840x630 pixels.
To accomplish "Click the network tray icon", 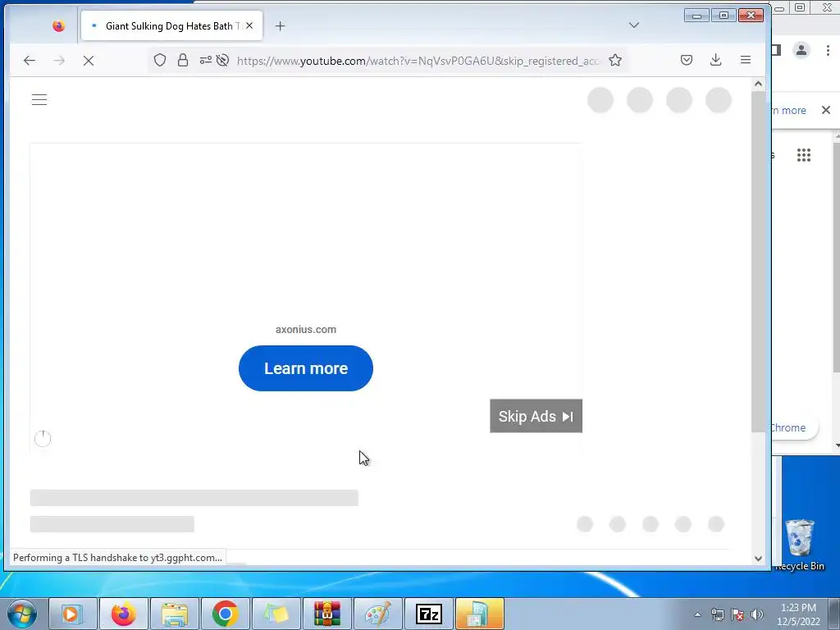I will (717, 614).
